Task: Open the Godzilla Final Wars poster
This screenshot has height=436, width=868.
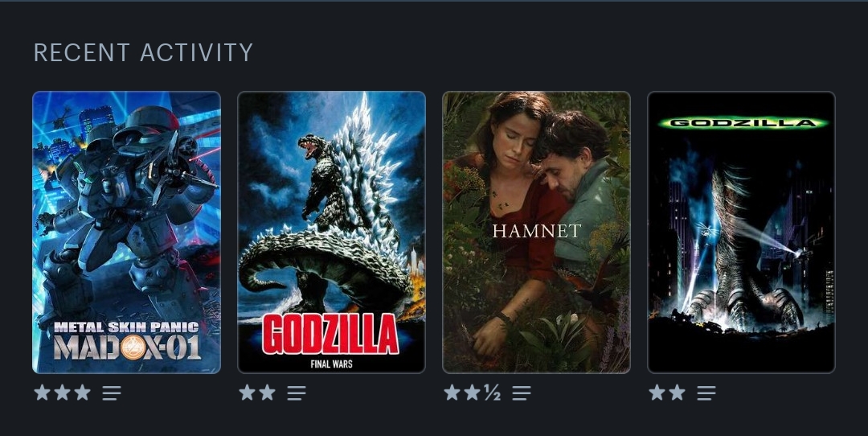Action: click(332, 232)
